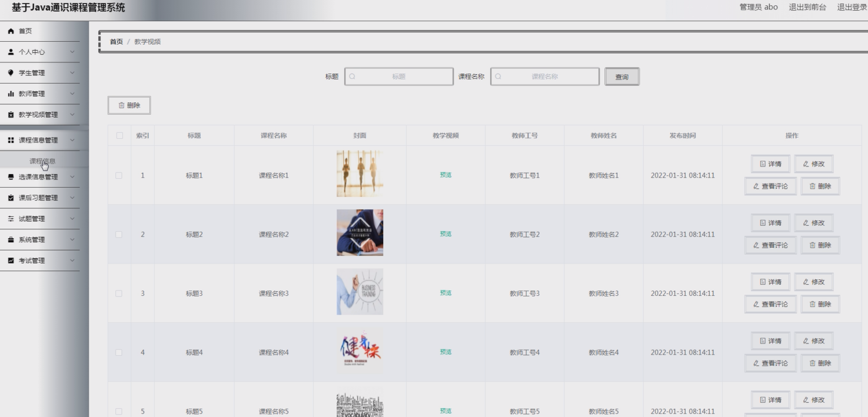Viewport: 868px width, 417px height.
Task: Click the 修改 button in row 标题4
Action: click(x=814, y=341)
